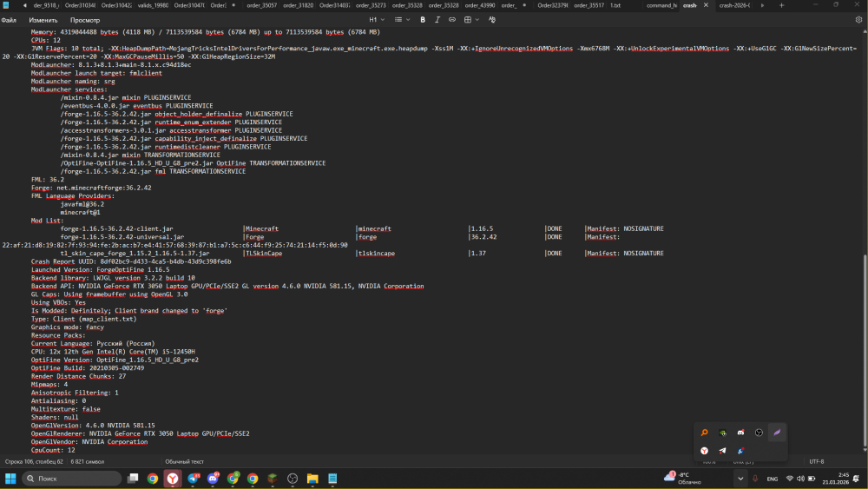Click purple feather icon in tray overflow
The height and width of the screenshot is (489, 868).
(777, 433)
